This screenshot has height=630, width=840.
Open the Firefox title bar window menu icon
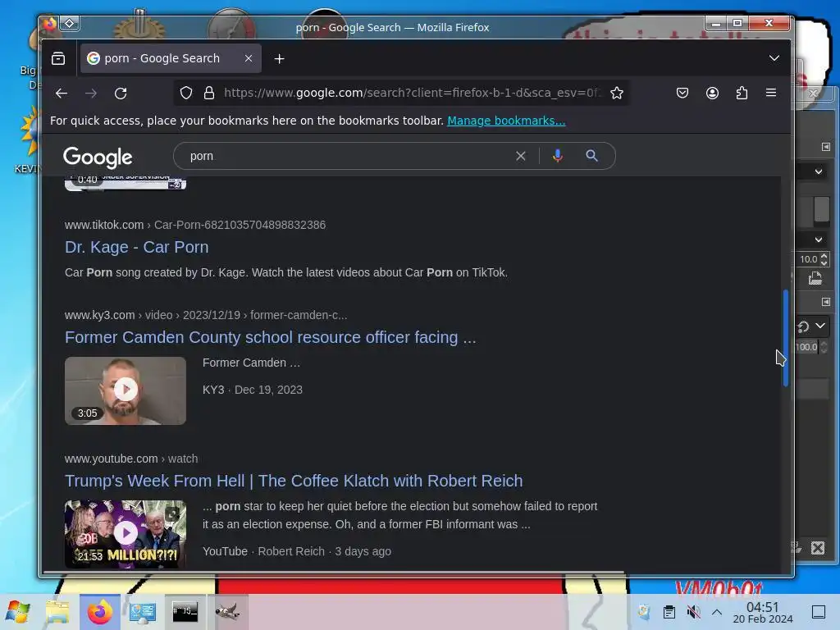click(50, 24)
